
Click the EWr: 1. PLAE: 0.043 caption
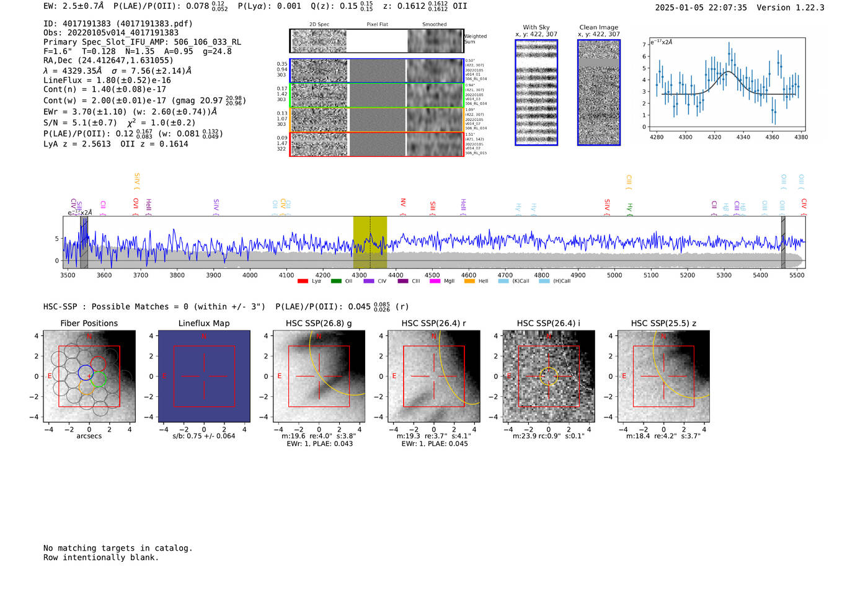(319, 443)
